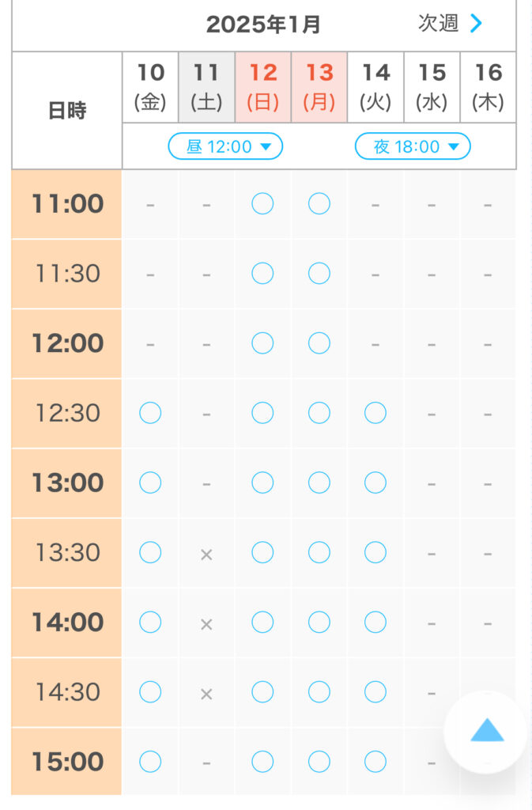Select available circle for Sunday 12 at 11:00

(262, 204)
